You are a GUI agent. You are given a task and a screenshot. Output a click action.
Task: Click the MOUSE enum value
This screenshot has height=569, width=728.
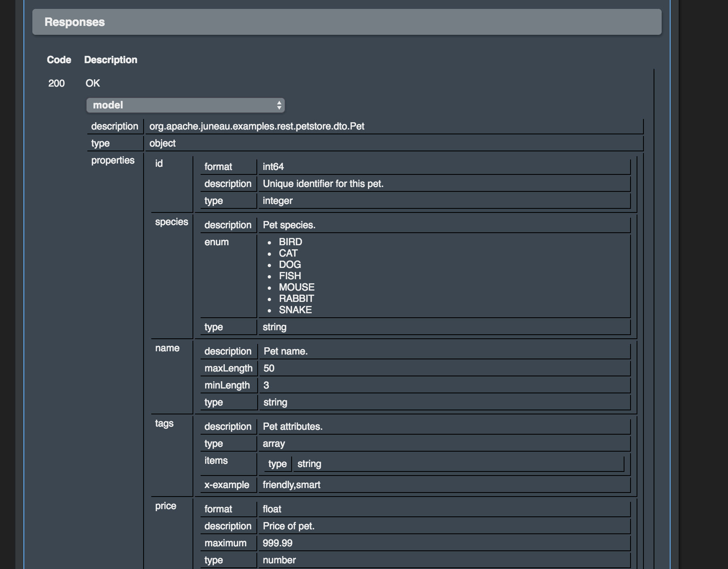tap(296, 287)
